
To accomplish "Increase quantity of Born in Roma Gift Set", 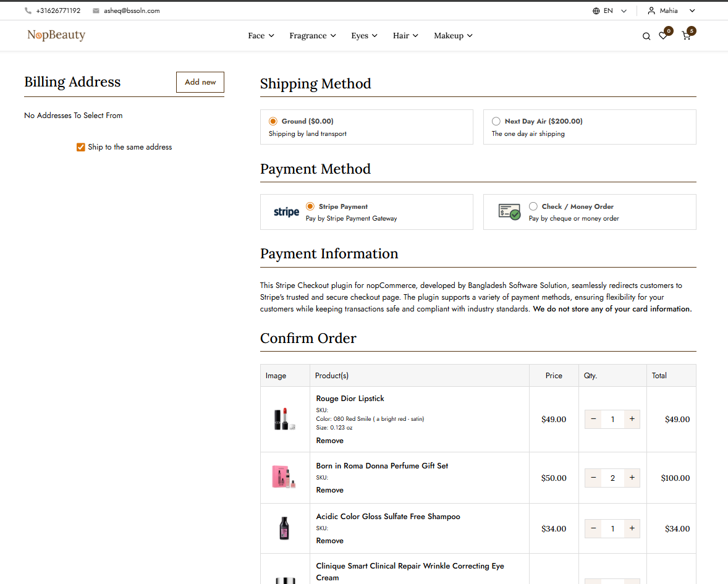I will click(632, 478).
